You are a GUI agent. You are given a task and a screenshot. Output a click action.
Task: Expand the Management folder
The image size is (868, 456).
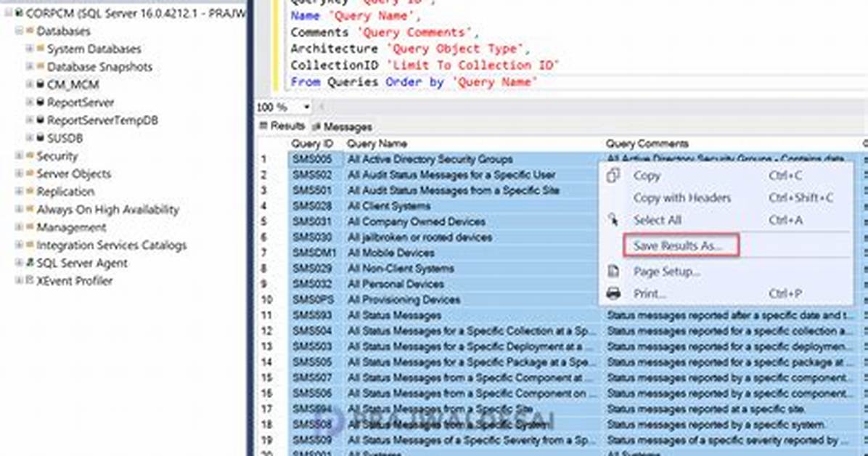pos(19,227)
